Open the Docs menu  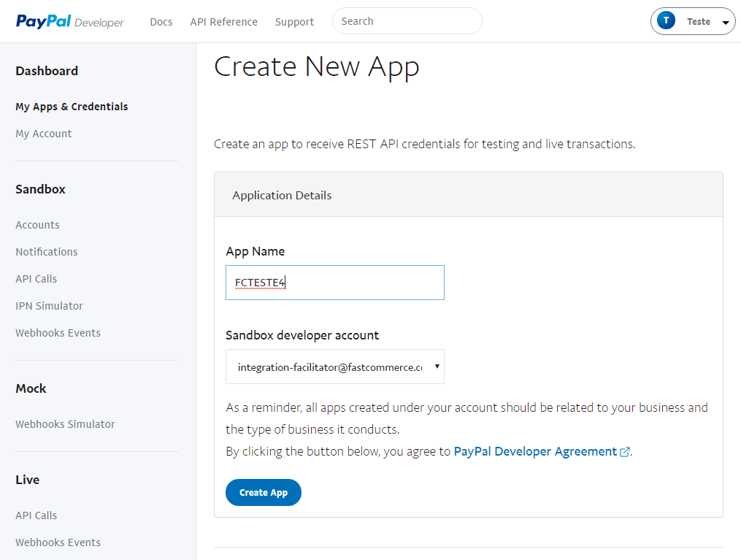161,22
